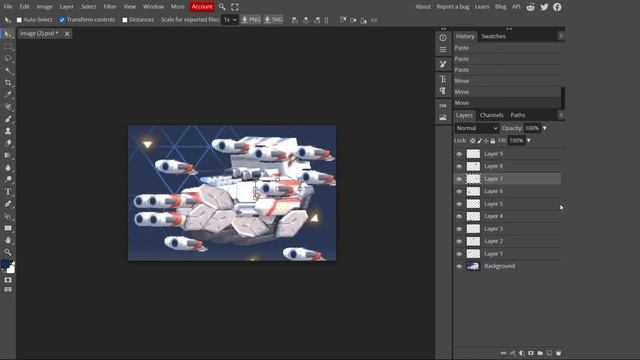Select the Move tool
The height and width of the screenshot is (360, 640).
(x=8, y=35)
